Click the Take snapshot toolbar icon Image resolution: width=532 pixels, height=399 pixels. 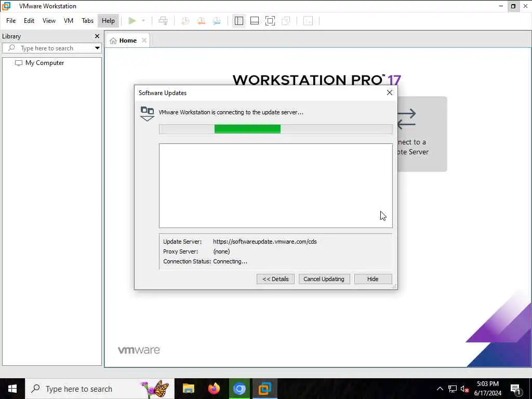(x=185, y=21)
